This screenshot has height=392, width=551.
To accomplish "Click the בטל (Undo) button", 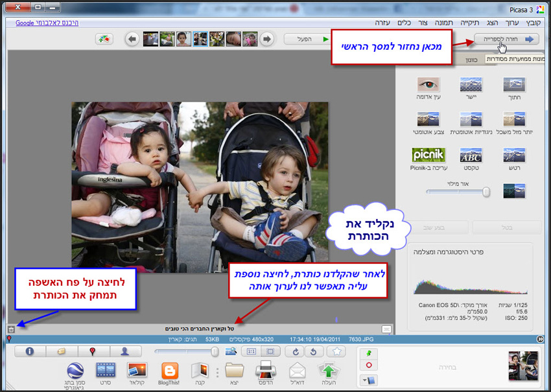I will pos(507,227).
